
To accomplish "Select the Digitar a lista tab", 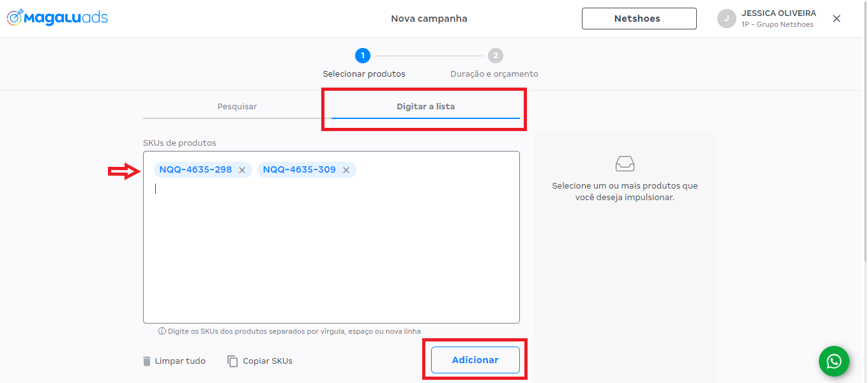I will [425, 107].
